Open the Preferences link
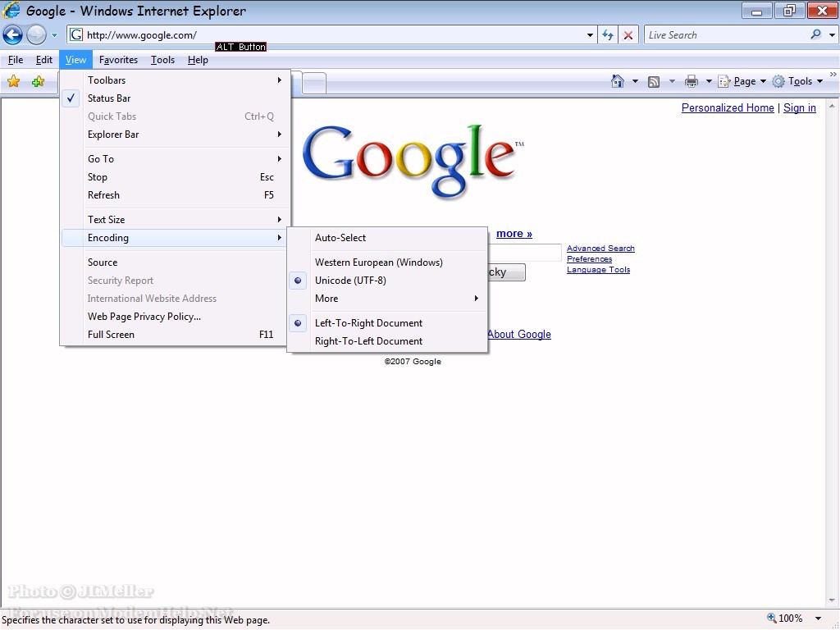 pyautogui.click(x=589, y=258)
